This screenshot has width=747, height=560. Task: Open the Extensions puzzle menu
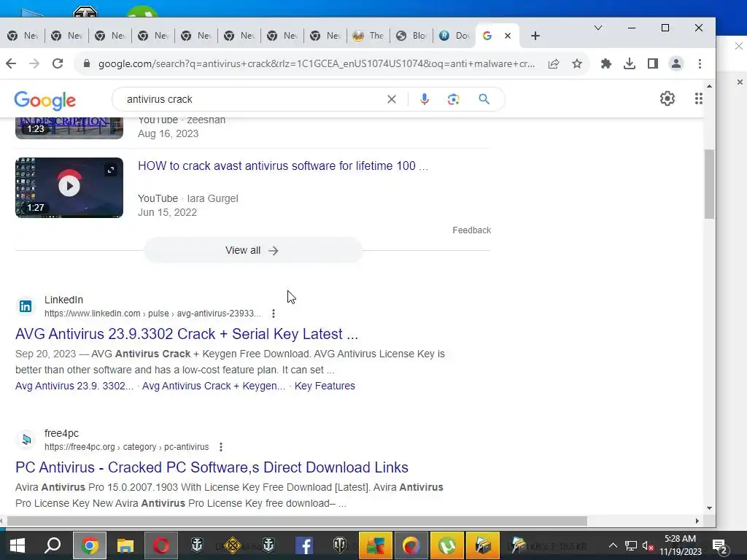pos(606,64)
